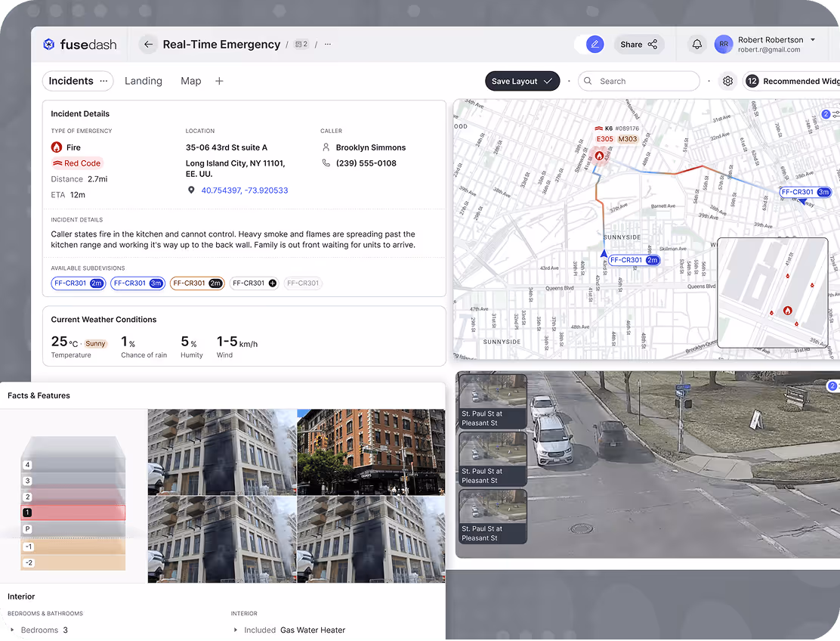Image resolution: width=840 pixels, height=641 pixels.
Task: Open the 40.754397, -73.920533 coordinates link
Action: click(x=244, y=190)
